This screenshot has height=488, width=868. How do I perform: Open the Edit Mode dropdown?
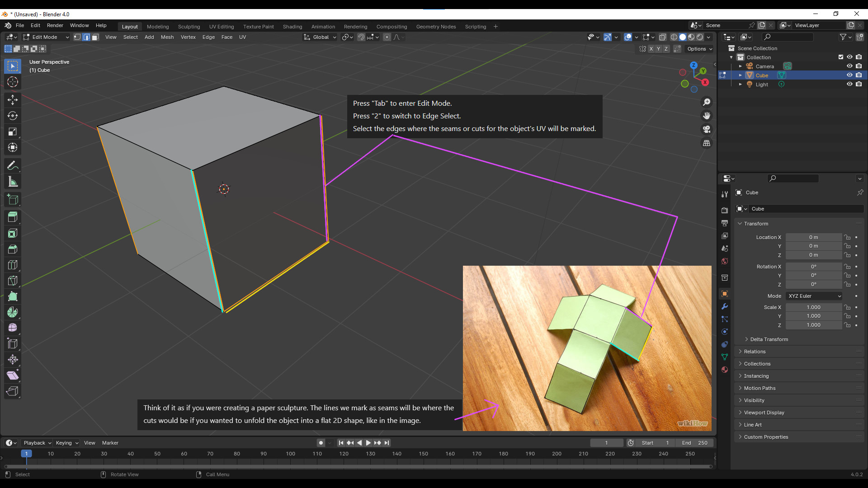[x=46, y=37]
